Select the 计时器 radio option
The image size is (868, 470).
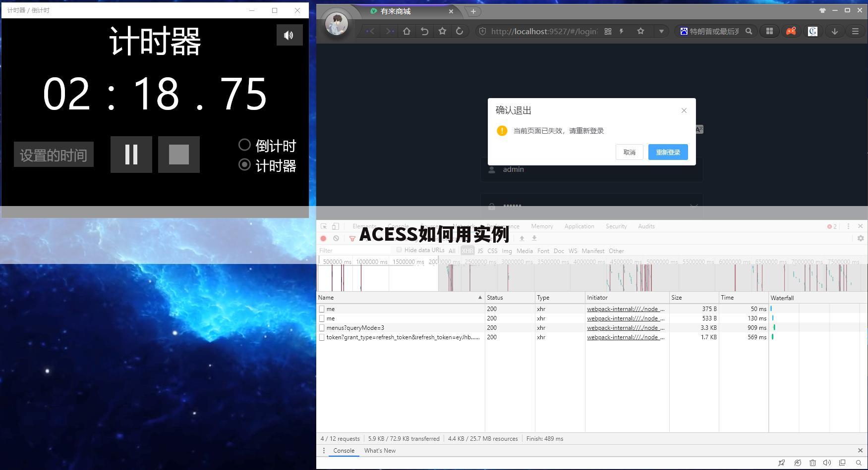coord(244,165)
